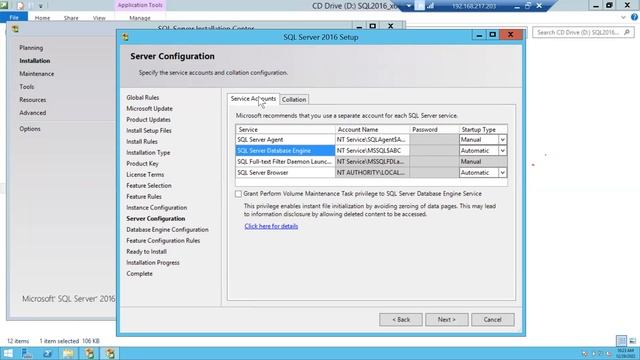Click the Installation Center window title icon

[x=15, y=29]
